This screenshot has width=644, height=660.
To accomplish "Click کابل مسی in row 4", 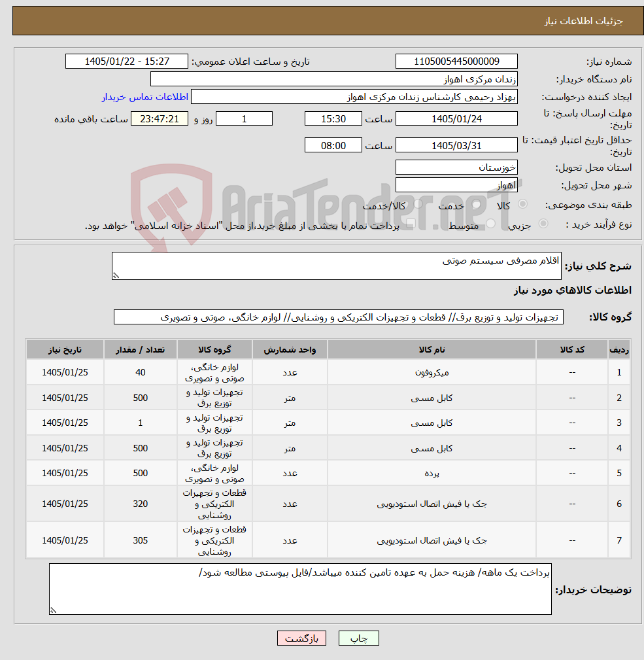I will tap(432, 448).
